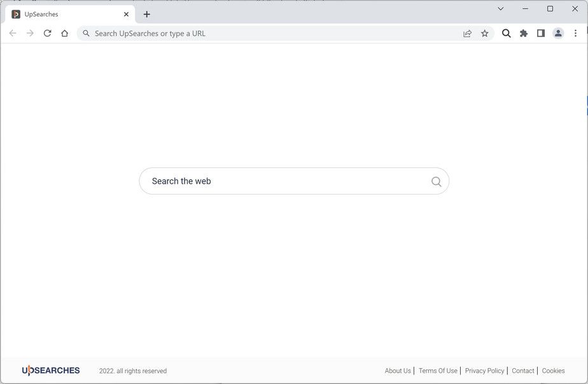Click the '2022. all rights reserved' text
Viewport: 588px width, 384px height.
tap(133, 371)
